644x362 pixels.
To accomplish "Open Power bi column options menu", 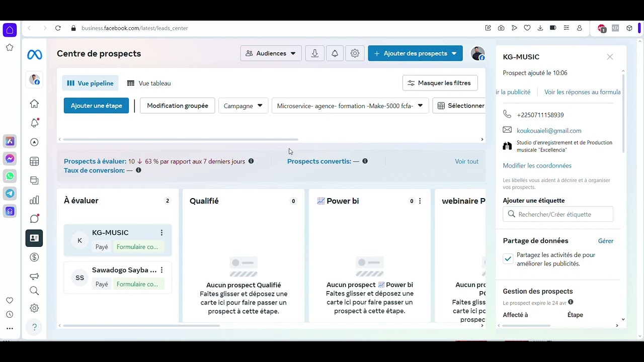I will point(420,201).
